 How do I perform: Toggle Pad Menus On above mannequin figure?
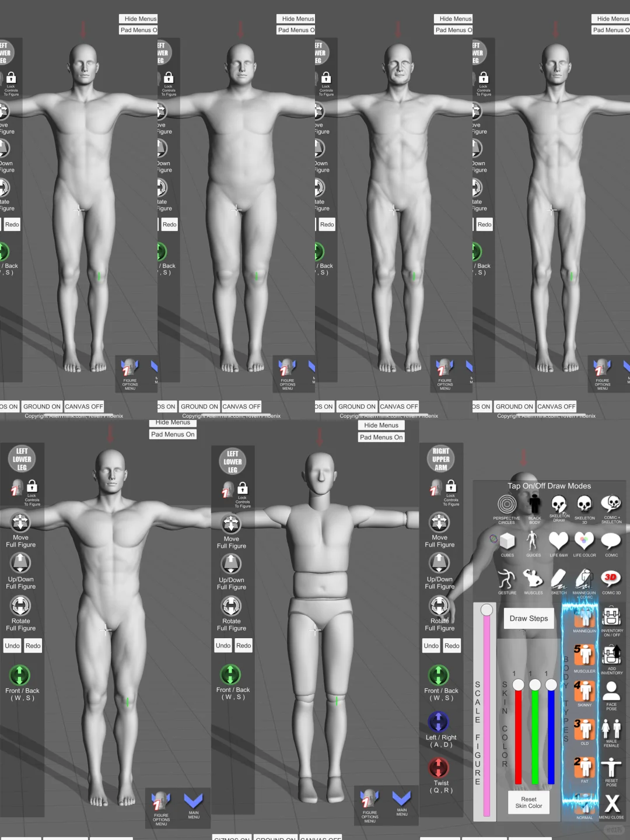(x=381, y=437)
